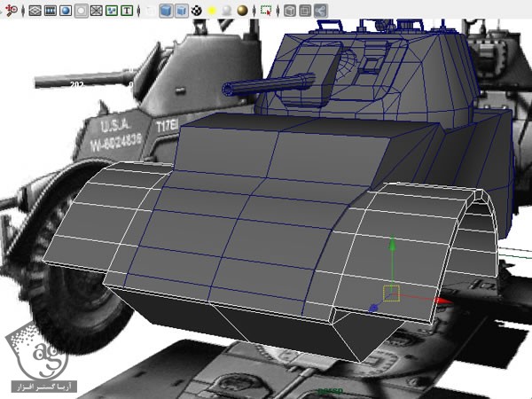Turn on the Safe Action guide

(x=112, y=12)
